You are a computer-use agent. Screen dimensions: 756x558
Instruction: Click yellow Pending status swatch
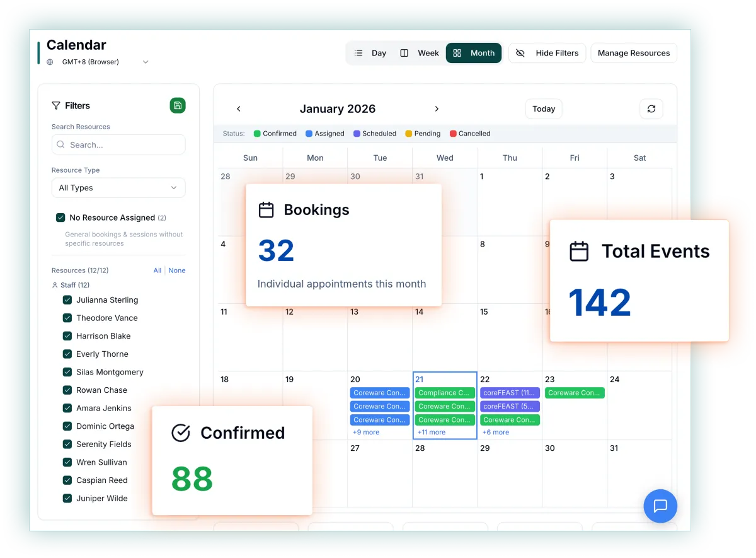point(408,134)
